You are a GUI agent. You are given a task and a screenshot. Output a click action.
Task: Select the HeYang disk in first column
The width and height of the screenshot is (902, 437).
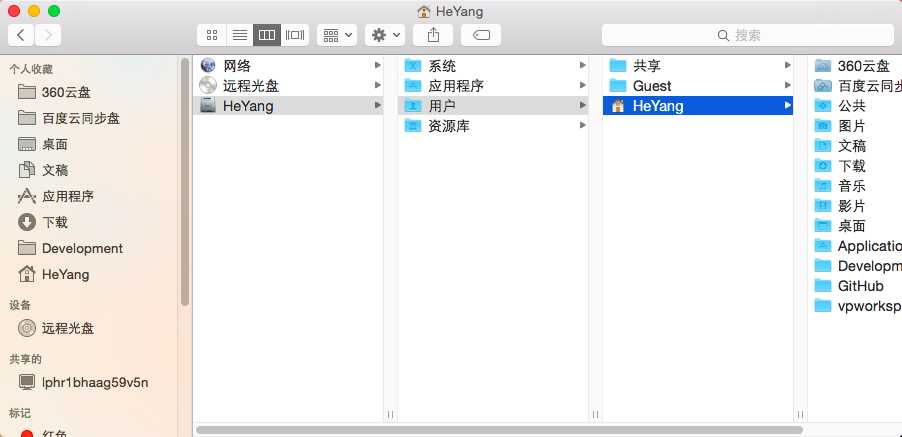click(x=288, y=106)
